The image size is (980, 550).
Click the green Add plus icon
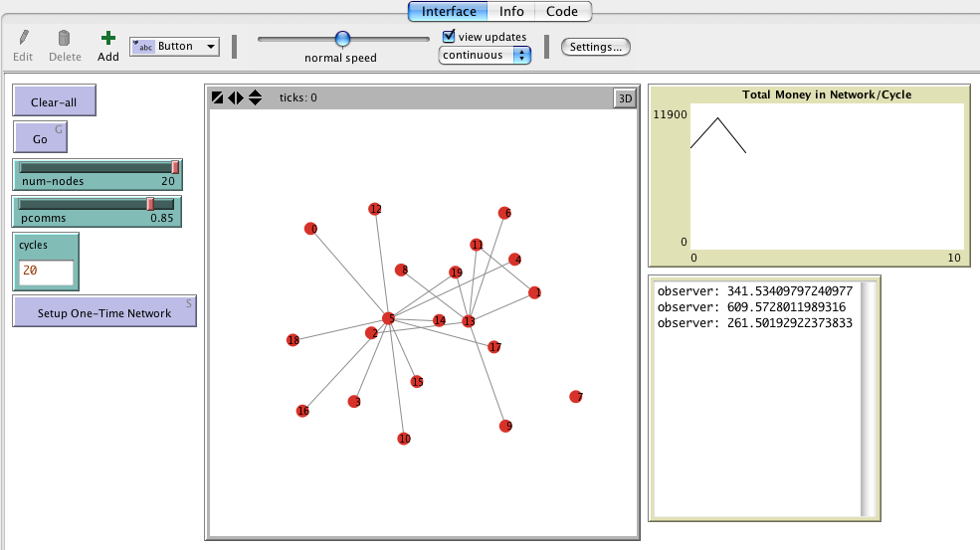click(x=107, y=39)
